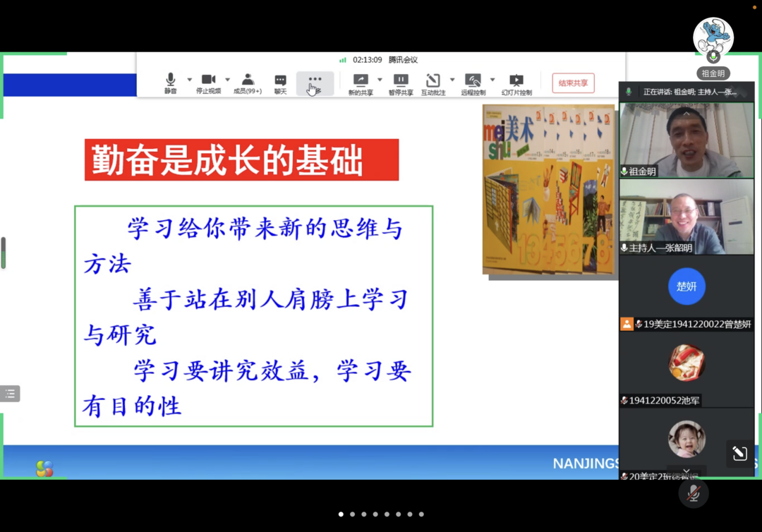The image size is (762, 532).
Task: Open 幻灯片控制 slideshow control
Action: (516, 83)
